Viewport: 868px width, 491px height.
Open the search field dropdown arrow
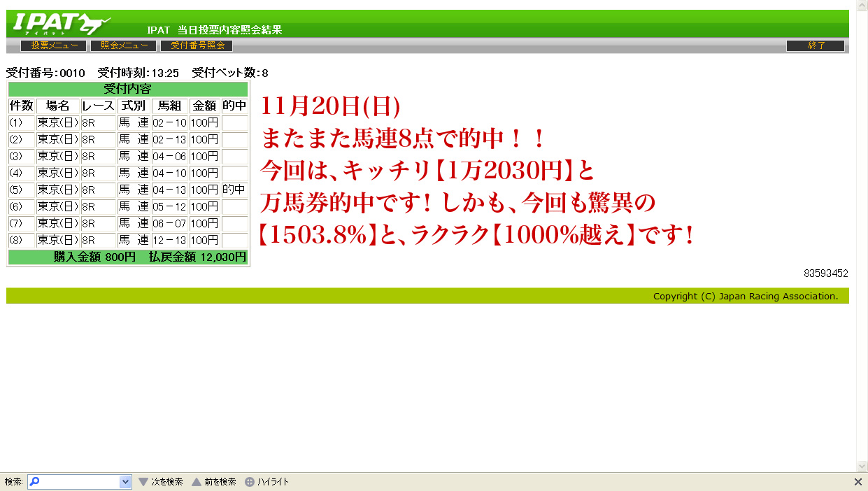tap(126, 482)
